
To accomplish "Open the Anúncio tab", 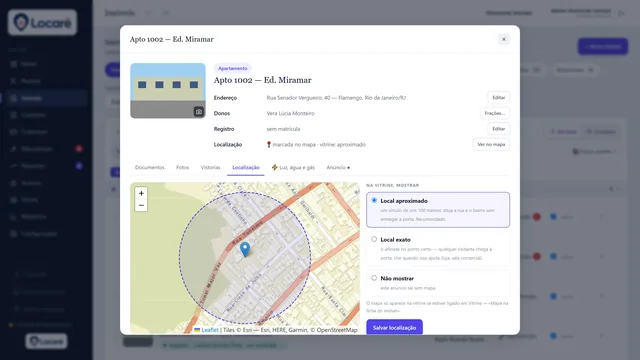I will click(338, 167).
